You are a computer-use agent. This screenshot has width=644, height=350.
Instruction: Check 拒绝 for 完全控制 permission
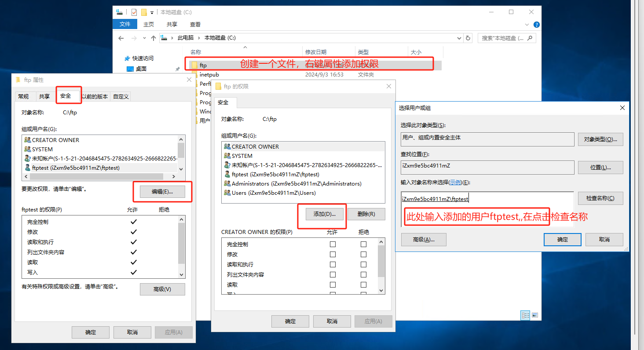(363, 244)
